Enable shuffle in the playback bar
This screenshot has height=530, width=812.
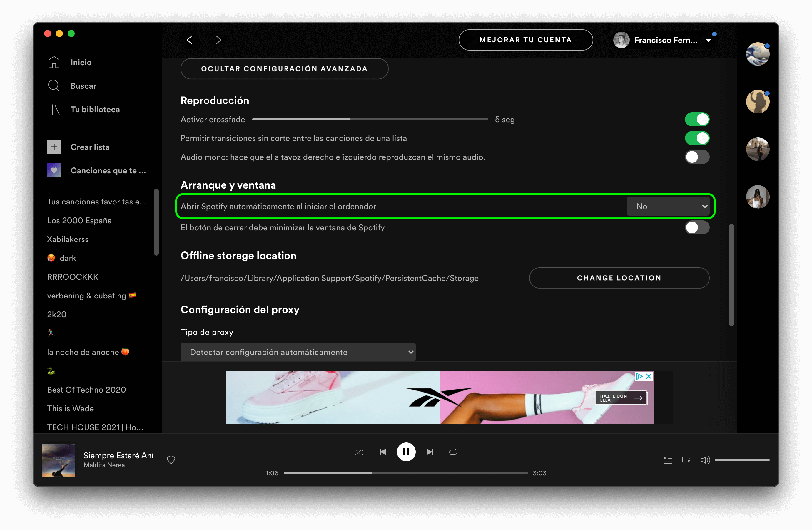click(x=359, y=452)
